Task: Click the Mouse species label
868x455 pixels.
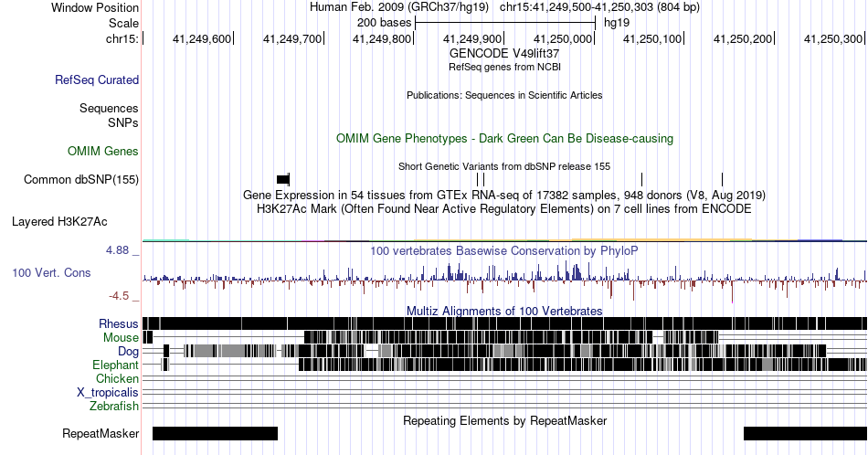Action: [121, 338]
